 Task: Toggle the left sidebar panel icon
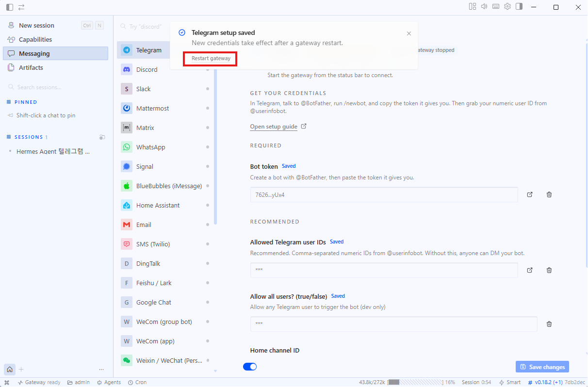pyautogui.click(x=10, y=7)
